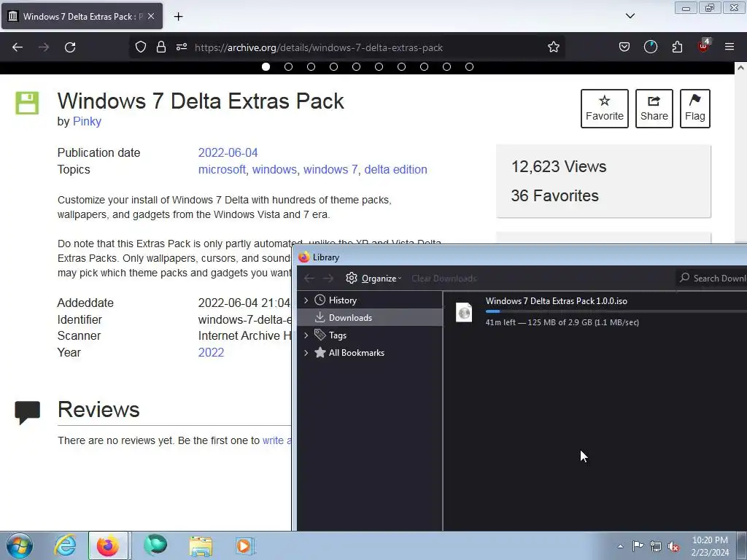Launch Internet Explorer from taskbar
This screenshot has width=747, height=560.
pos(65,545)
